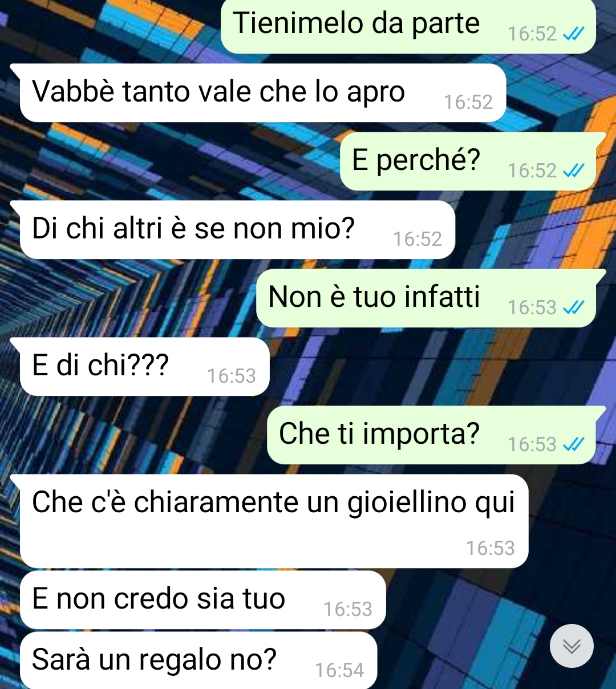The width and height of the screenshot is (616, 689).
Task: Select 'E non credo sia tuo' message
Action: [203, 599]
